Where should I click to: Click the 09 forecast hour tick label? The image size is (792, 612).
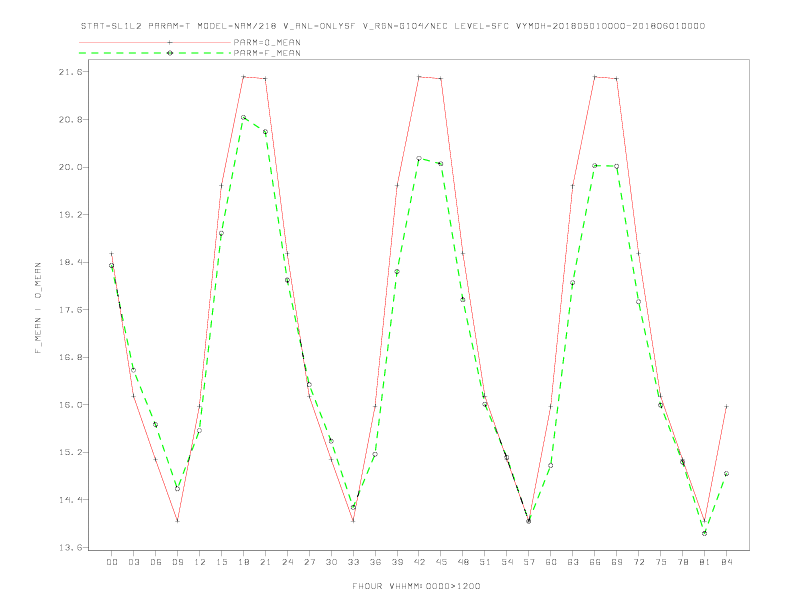[177, 562]
